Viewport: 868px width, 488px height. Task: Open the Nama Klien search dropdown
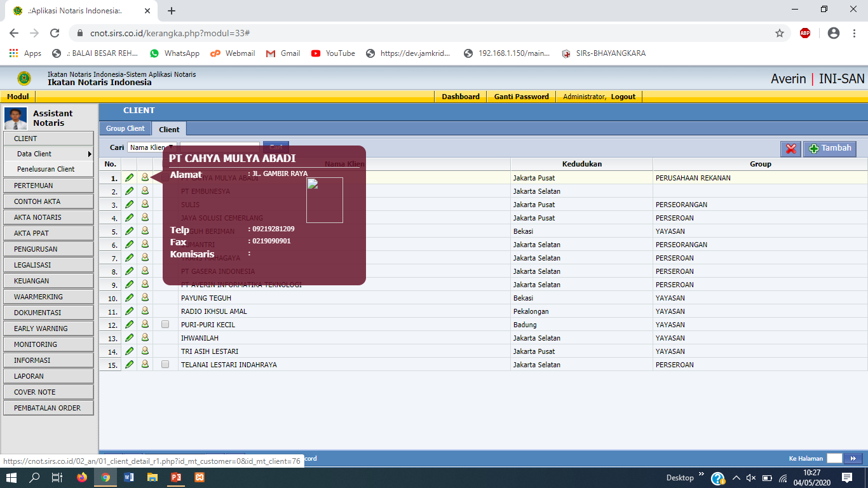coord(152,147)
